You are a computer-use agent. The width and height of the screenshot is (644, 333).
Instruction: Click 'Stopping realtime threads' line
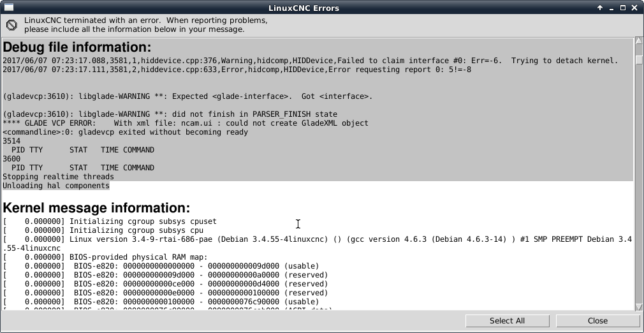pos(58,176)
